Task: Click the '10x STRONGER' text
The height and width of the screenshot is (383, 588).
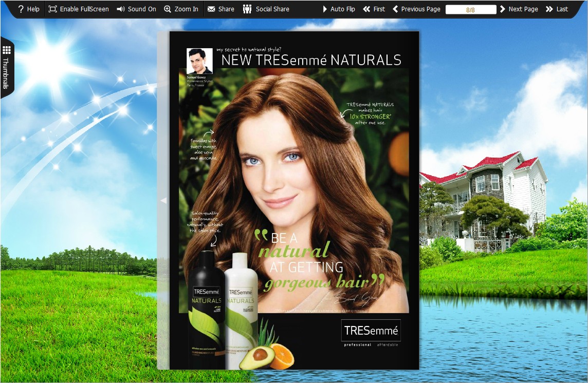Action: (370, 117)
